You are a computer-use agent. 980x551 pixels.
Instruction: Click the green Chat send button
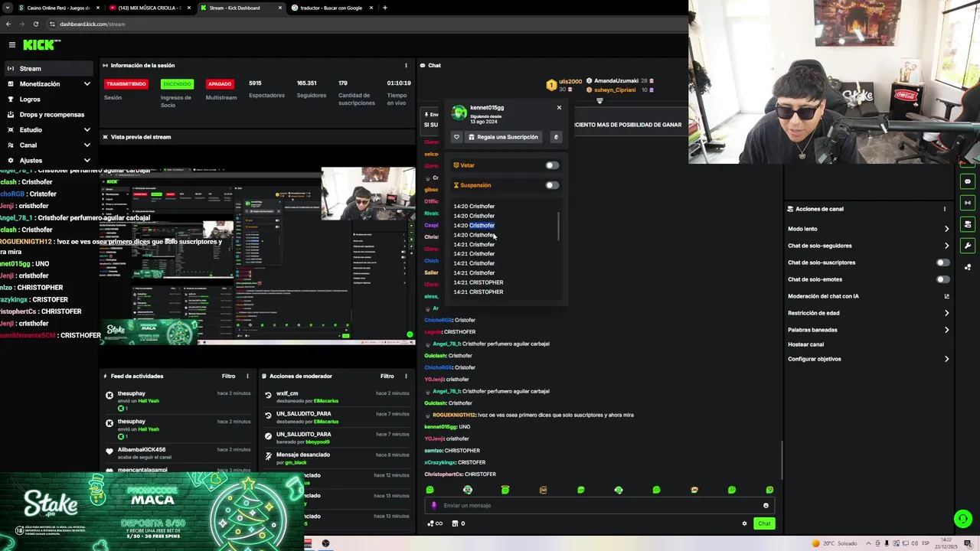764,523
